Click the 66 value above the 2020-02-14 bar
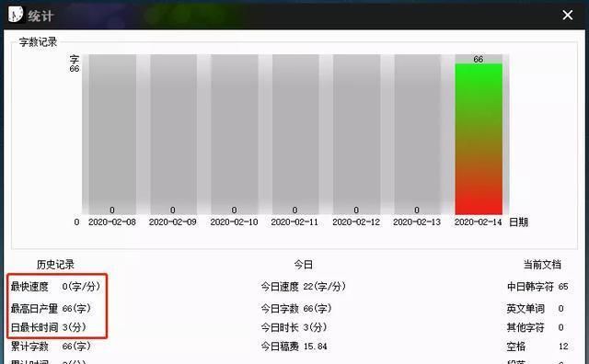 tap(479, 60)
